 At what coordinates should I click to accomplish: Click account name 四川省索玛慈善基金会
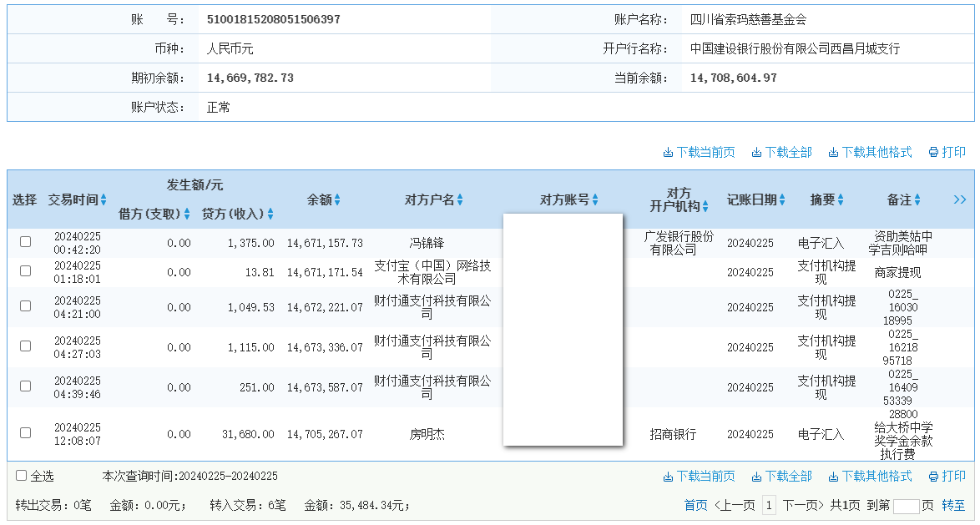coord(748,19)
